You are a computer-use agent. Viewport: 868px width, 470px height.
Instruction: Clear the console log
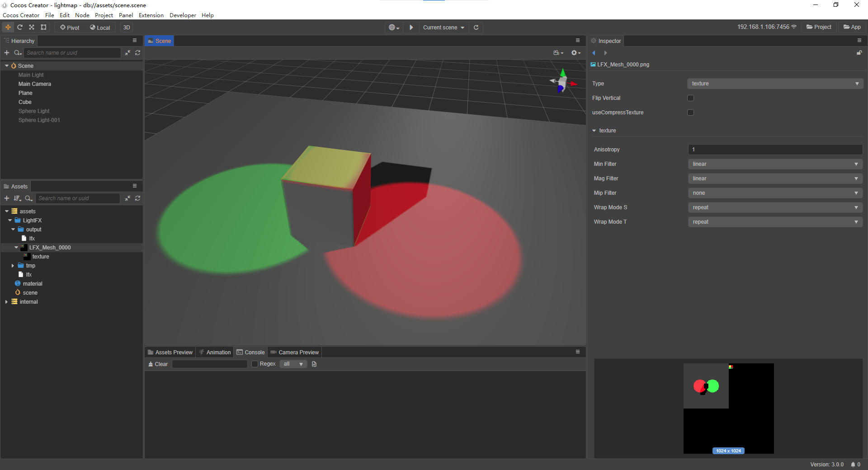pyautogui.click(x=158, y=364)
